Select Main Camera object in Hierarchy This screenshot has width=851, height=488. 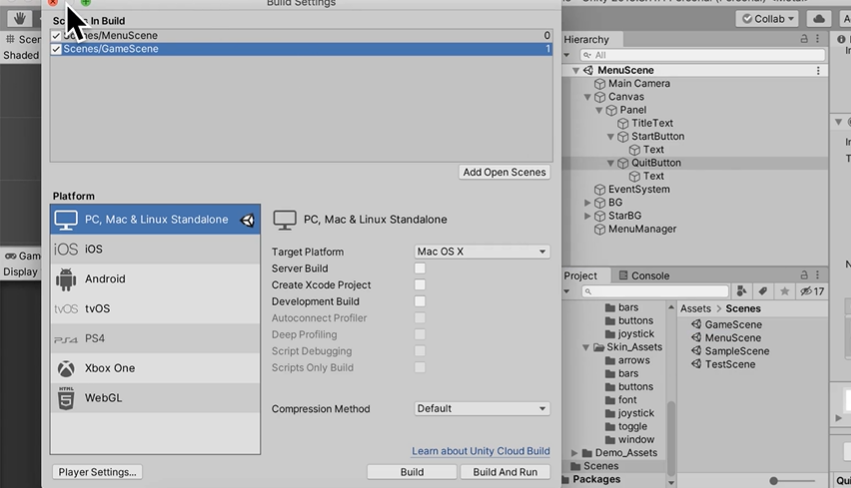pyautogui.click(x=639, y=84)
